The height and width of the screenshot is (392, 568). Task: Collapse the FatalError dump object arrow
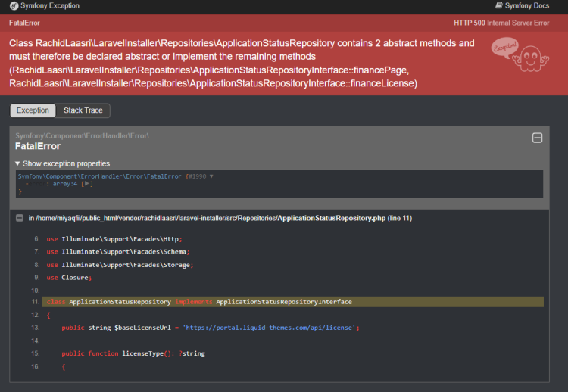click(x=211, y=176)
